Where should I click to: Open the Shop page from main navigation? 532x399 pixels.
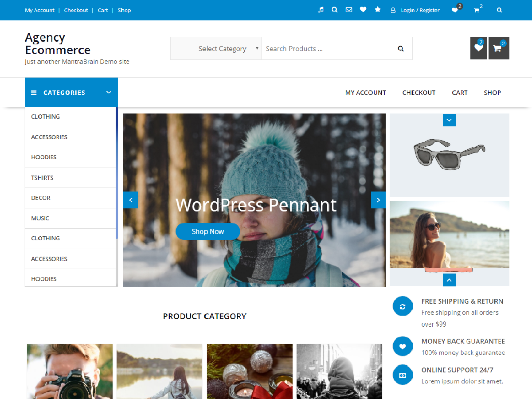(x=492, y=92)
